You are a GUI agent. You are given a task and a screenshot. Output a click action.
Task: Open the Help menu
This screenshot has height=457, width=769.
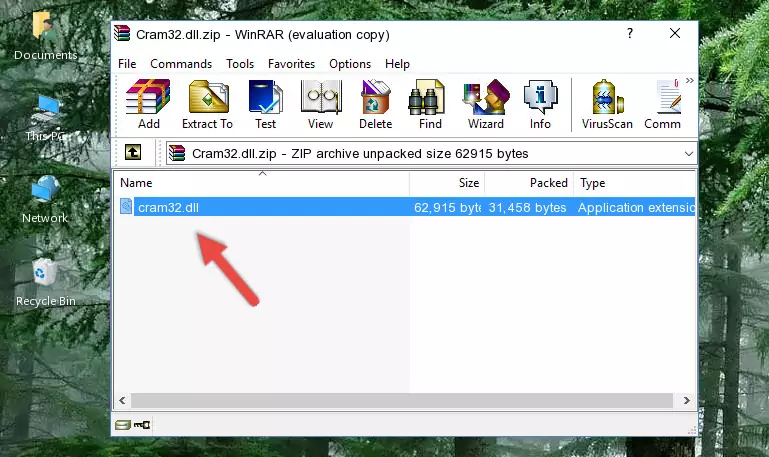pyautogui.click(x=397, y=64)
